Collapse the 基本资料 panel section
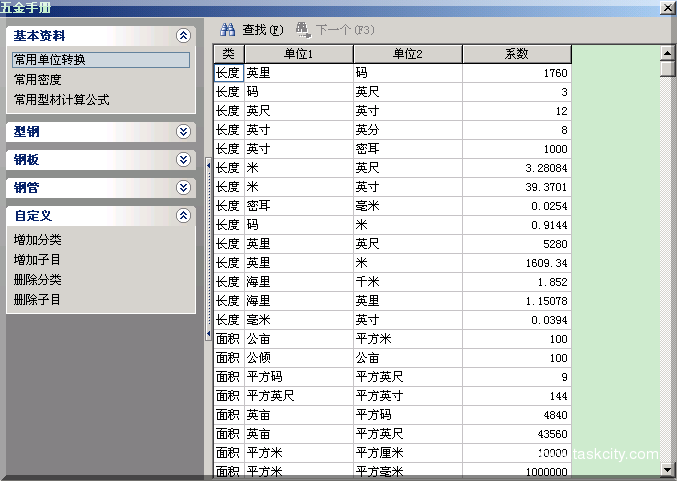The width and height of the screenshot is (677, 481). pos(182,35)
